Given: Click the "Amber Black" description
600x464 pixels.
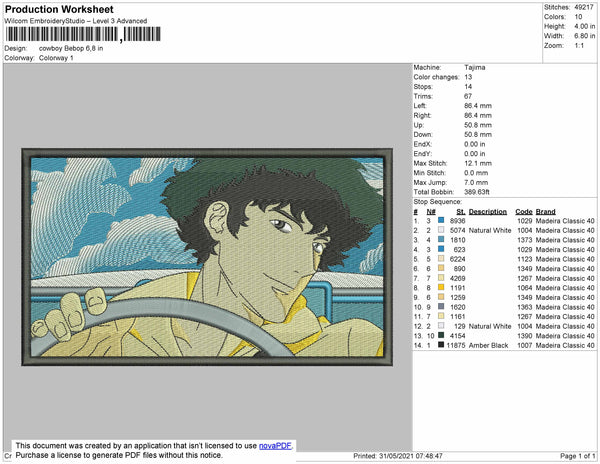Looking at the screenshot, I should tap(489, 345).
